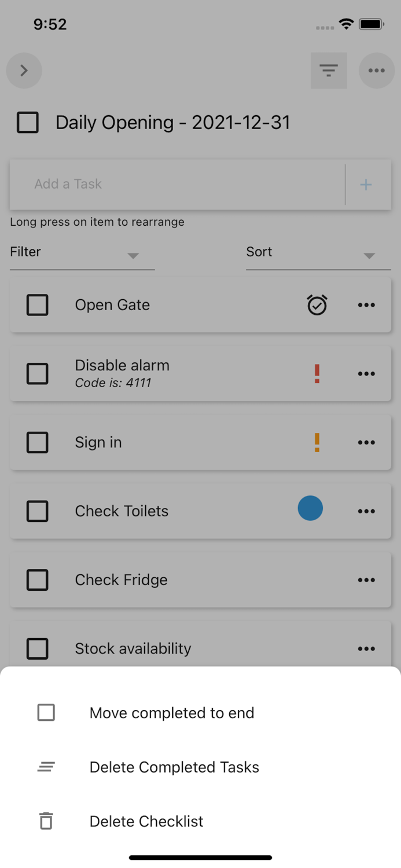
Task: Select Delete Completed Tasks from the menu
Action: pyautogui.click(x=174, y=767)
